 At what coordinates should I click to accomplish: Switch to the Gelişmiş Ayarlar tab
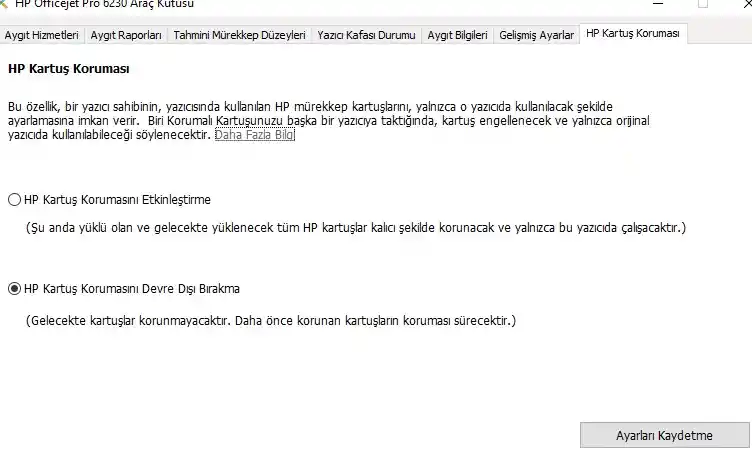[536, 35]
